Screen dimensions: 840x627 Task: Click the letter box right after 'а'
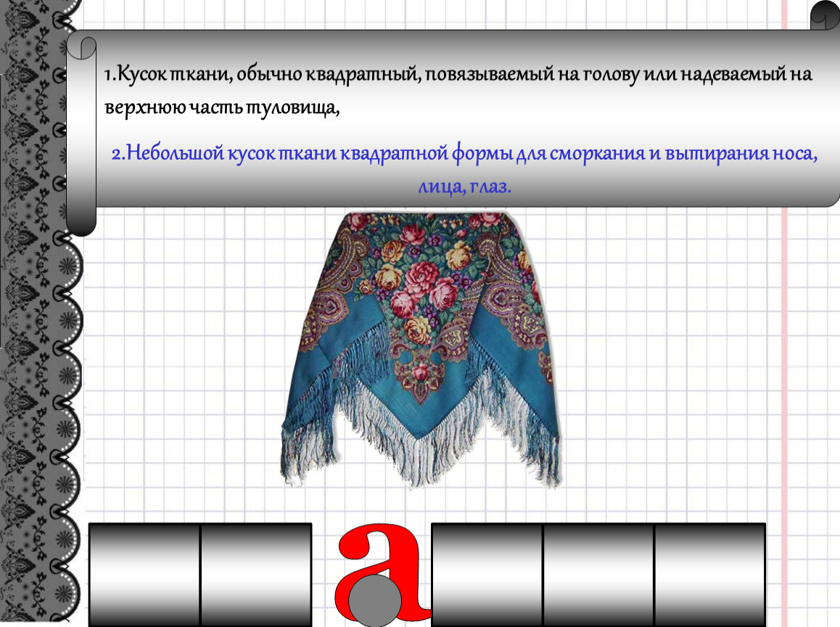pyautogui.click(x=487, y=575)
